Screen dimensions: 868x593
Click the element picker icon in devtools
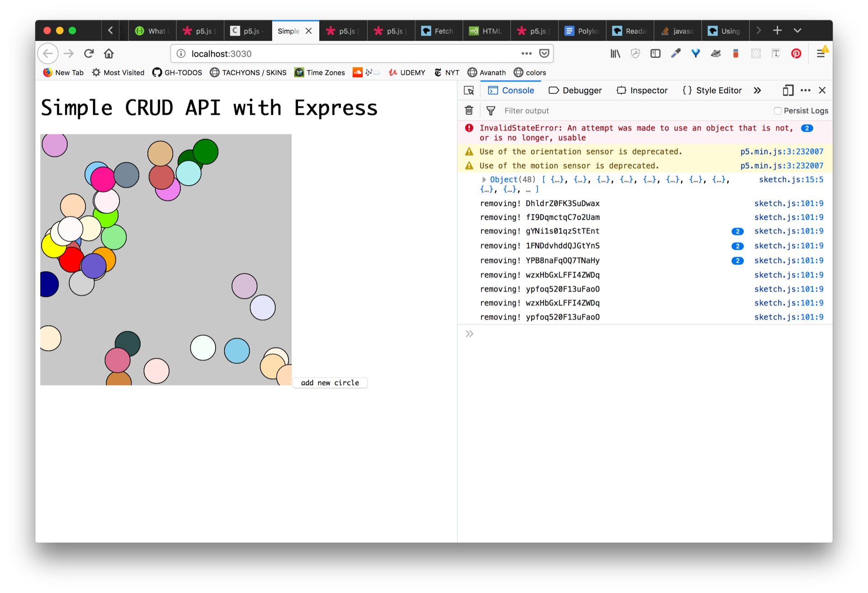pos(469,90)
